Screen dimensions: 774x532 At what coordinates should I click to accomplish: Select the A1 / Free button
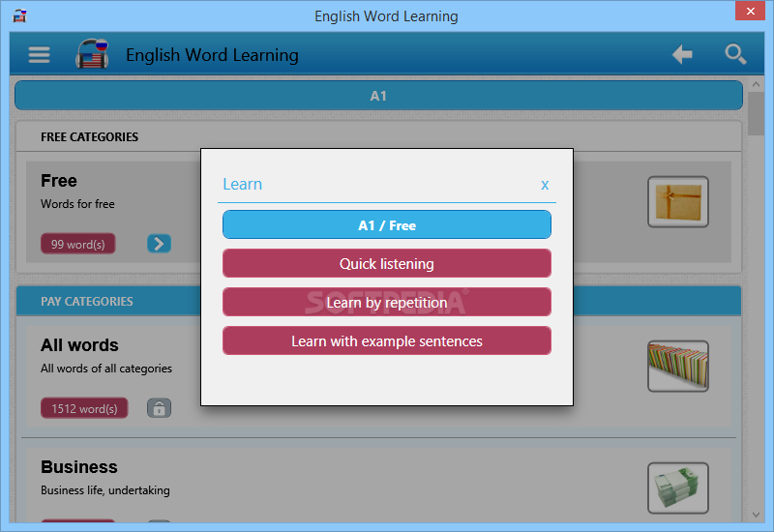coord(386,225)
